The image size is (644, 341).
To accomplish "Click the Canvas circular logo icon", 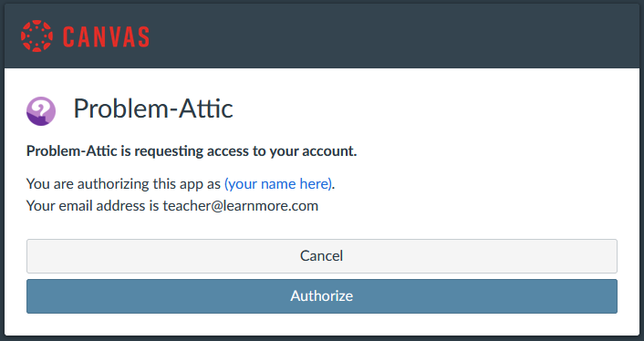I will pos(36,36).
